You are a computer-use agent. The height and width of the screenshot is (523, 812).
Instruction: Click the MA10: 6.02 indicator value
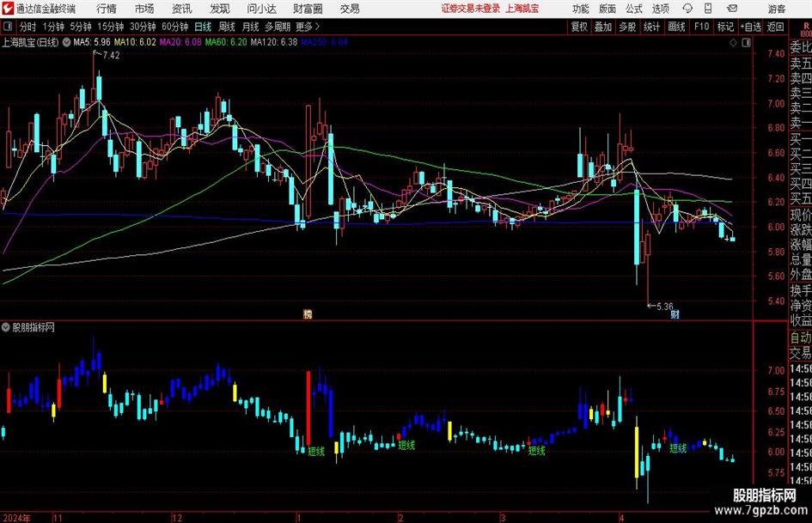point(135,42)
